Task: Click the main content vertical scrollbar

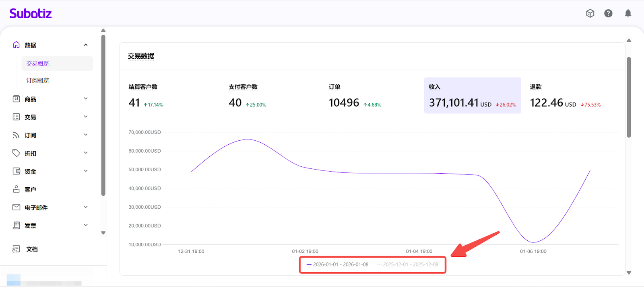Action: 629,96
